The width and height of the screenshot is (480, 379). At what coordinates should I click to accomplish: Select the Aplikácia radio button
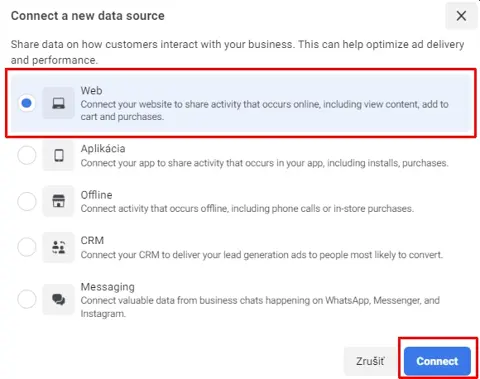point(27,155)
